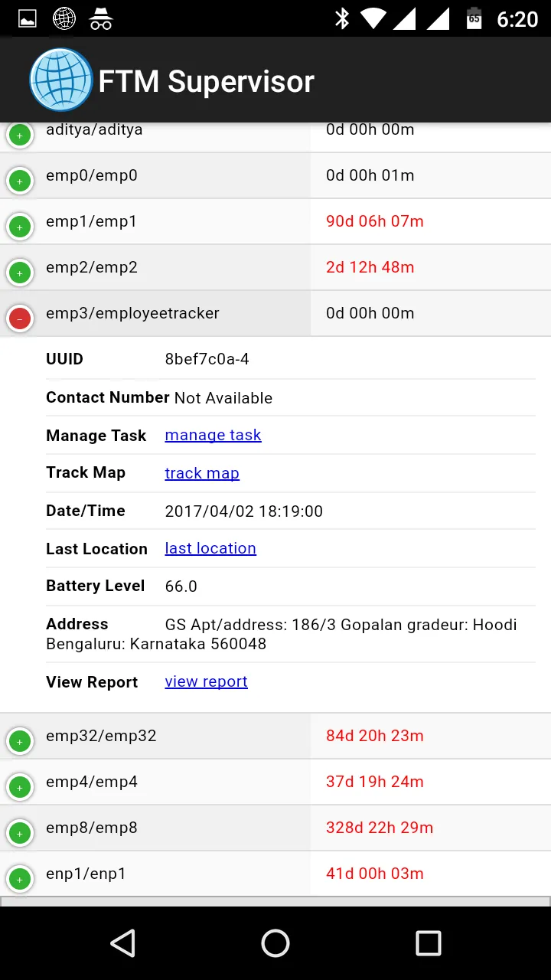Tap the emp3/employeetracker name text

(132, 313)
